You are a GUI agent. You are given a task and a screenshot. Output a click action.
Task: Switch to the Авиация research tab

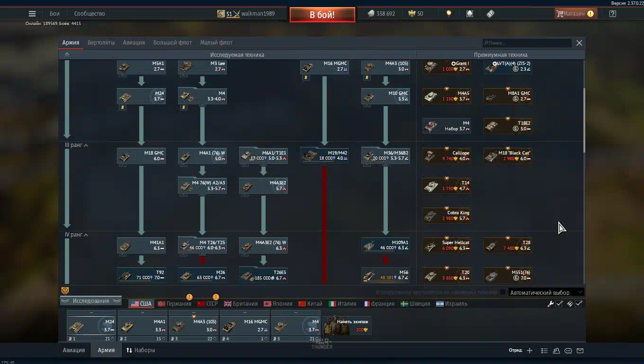tap(134, 43)
